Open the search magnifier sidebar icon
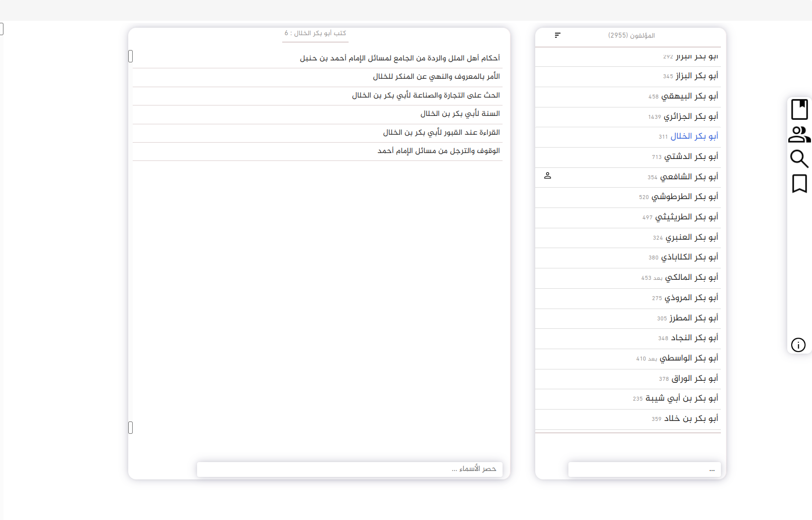 click(x=799, y=159)
